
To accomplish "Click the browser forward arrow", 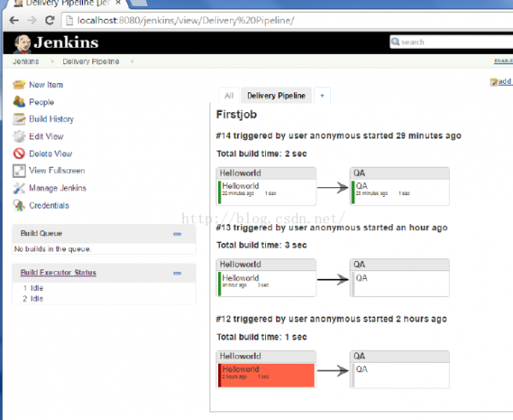I will [32, 21].
